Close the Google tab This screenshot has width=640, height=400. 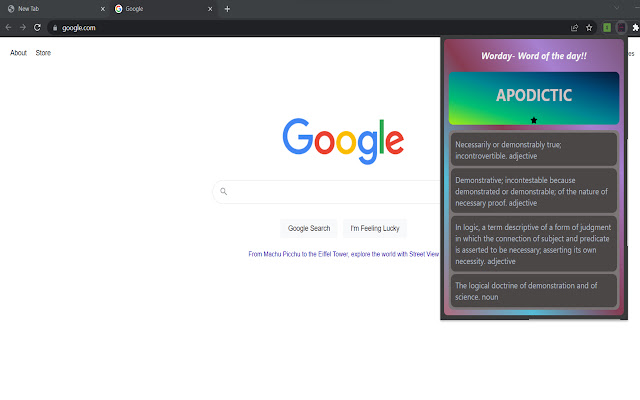(210, 9)
